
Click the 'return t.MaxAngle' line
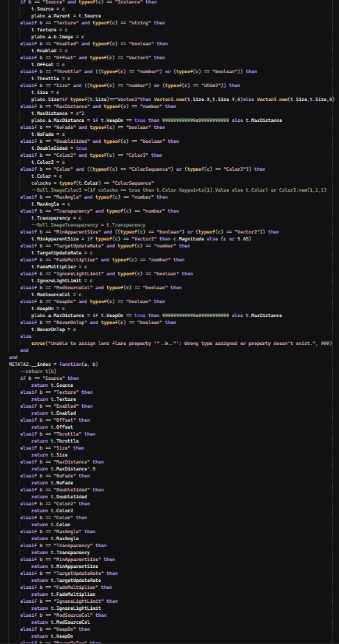click(55, 539)
